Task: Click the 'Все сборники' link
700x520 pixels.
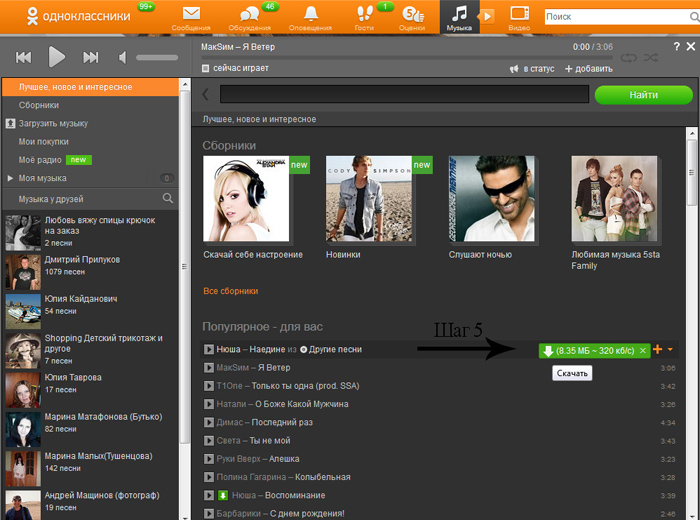Action: click(x=231, y=291)
